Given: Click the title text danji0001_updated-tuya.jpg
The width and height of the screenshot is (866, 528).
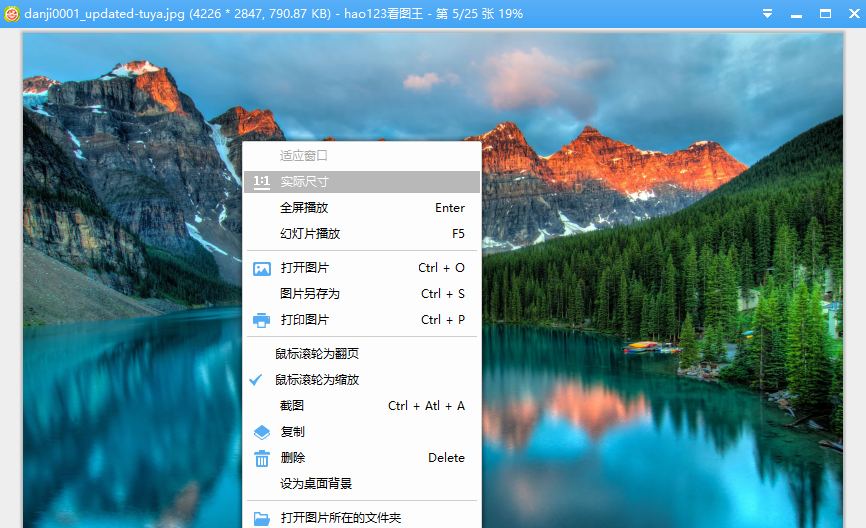Looking at the screenshot, I should pyautogui.click(x=104, y=14).
